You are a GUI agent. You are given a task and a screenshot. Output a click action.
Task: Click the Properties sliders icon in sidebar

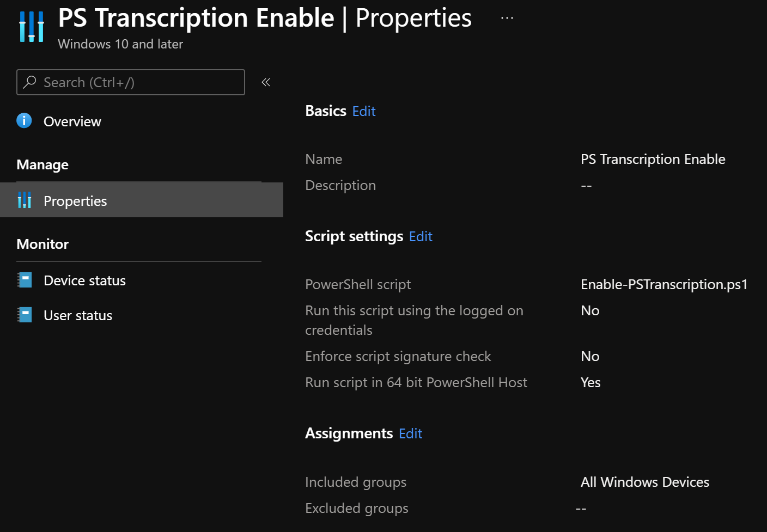[x=25, y=200]
